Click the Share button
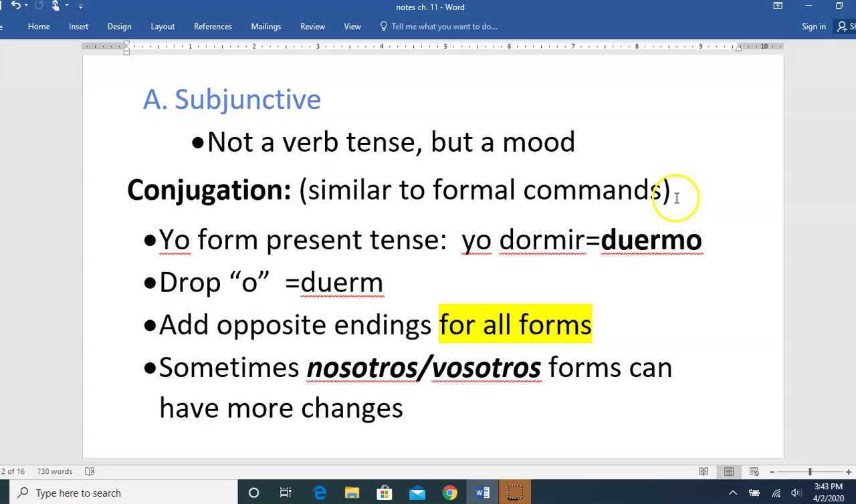The height and width of the screenshot is (504, 856). click(x=848, y=27)
